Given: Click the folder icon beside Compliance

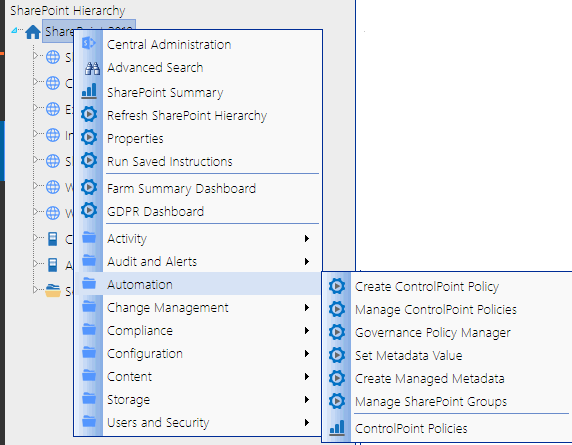Looking at the screenshot, I should coord(89,329).
